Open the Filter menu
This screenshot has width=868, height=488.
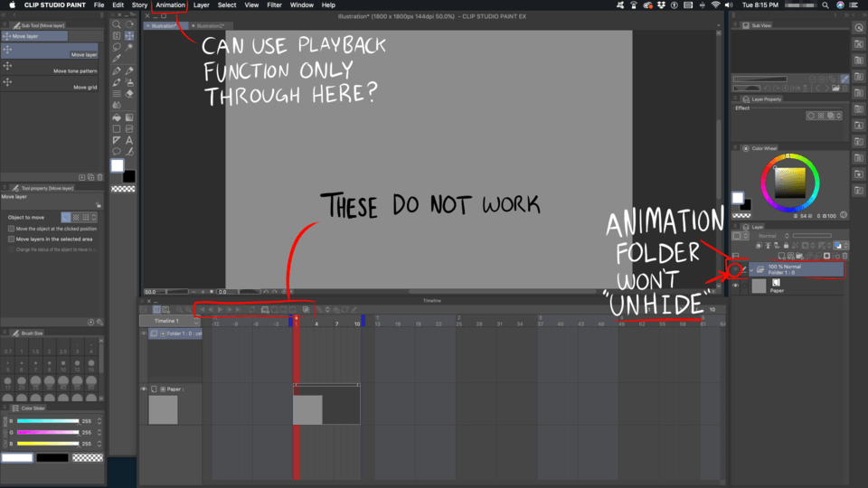(274, 5)
